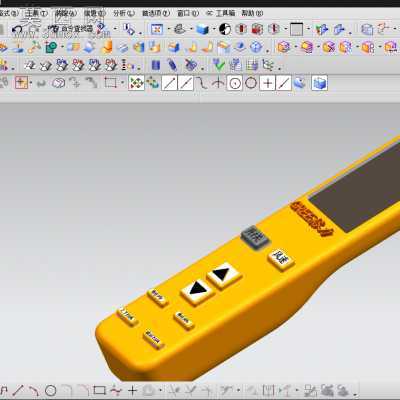Toggle the End Point snap option
Viewport: 400px width, 400px height.
coord(169,83)
